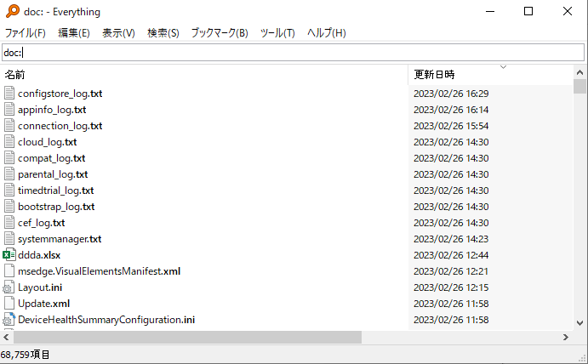Screen dimensions: 588x364
Task: Select the file name ddda.xlsx
Action: (x=39, y=255)
